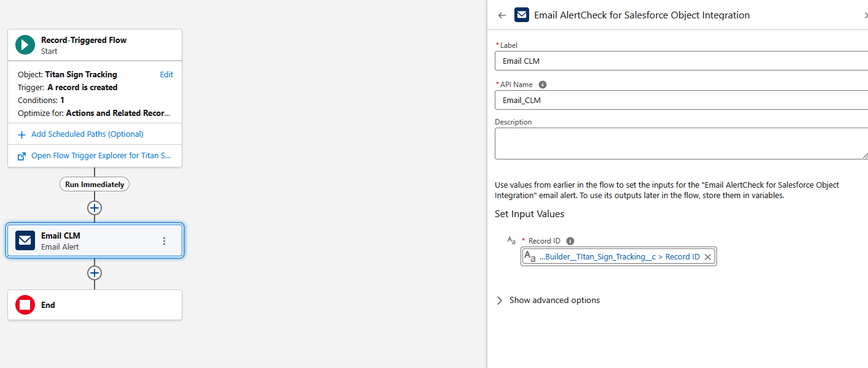
Task: Open Flow Trigger Explorer for Titan Sign Tracking
Action: [x=100, y=155]
